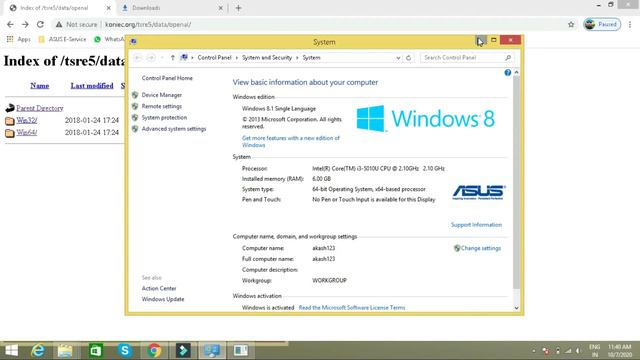Click the volume icon in system tray
The height and width of the screenshot is (360, 640).
pos(578,351)
